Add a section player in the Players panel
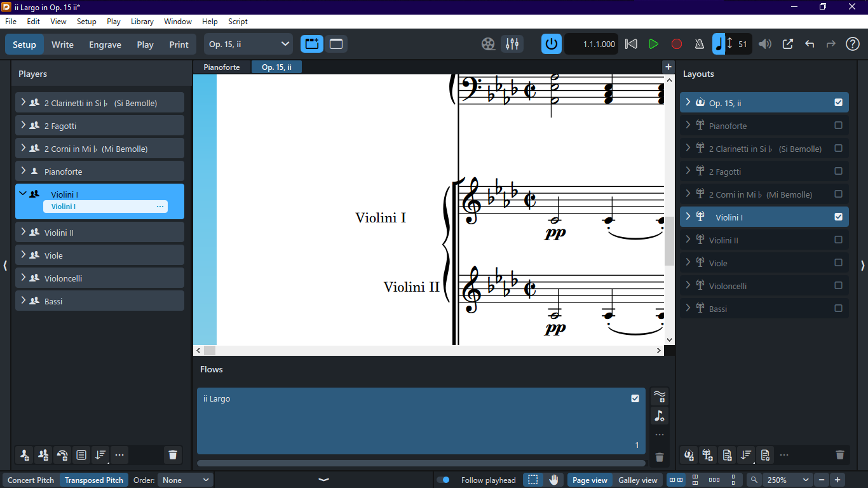Image resolution: width=868 pixels, height=488 pixels. click(43, 454)
